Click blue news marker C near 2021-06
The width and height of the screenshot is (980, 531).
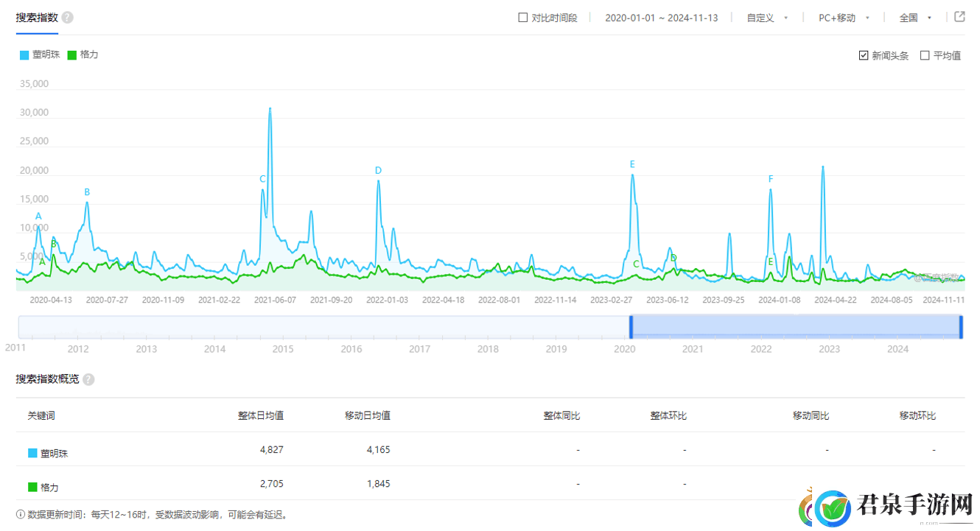262,179
